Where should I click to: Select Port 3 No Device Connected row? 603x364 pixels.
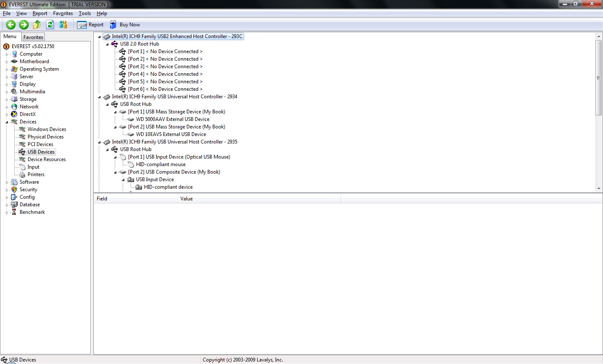[165, 67]
